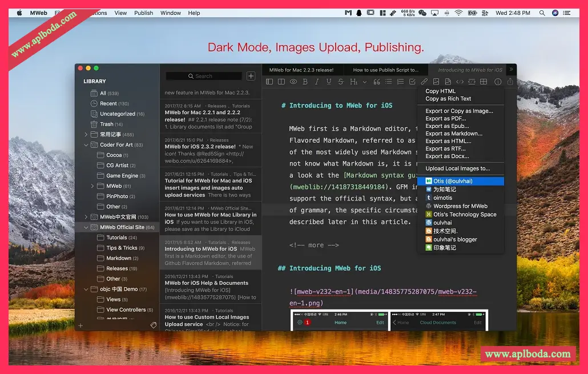This screenshot has height=374, width=588.
Task: Choose Export as PDF from the menu
Action: click(445, 119)
